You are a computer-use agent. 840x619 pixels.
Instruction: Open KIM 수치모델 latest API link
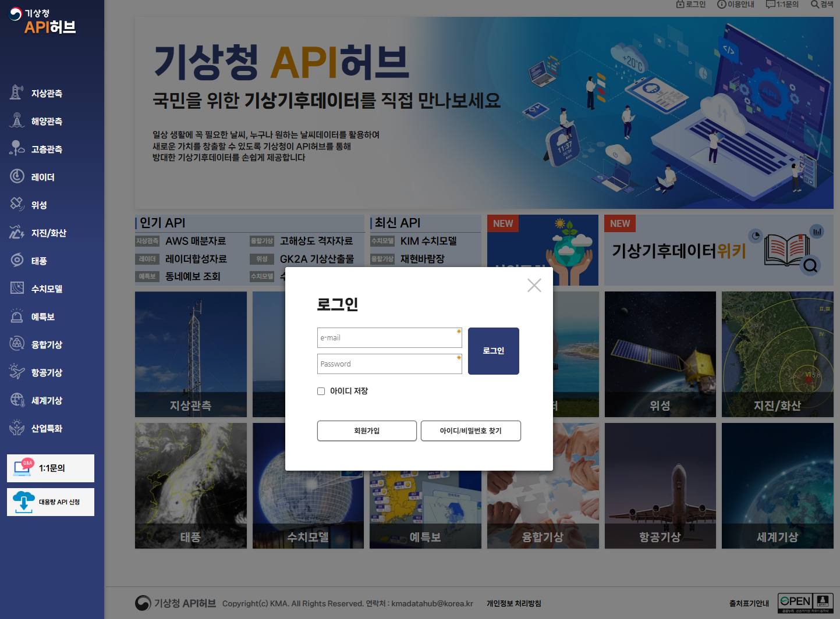click(x=428, y=241)
